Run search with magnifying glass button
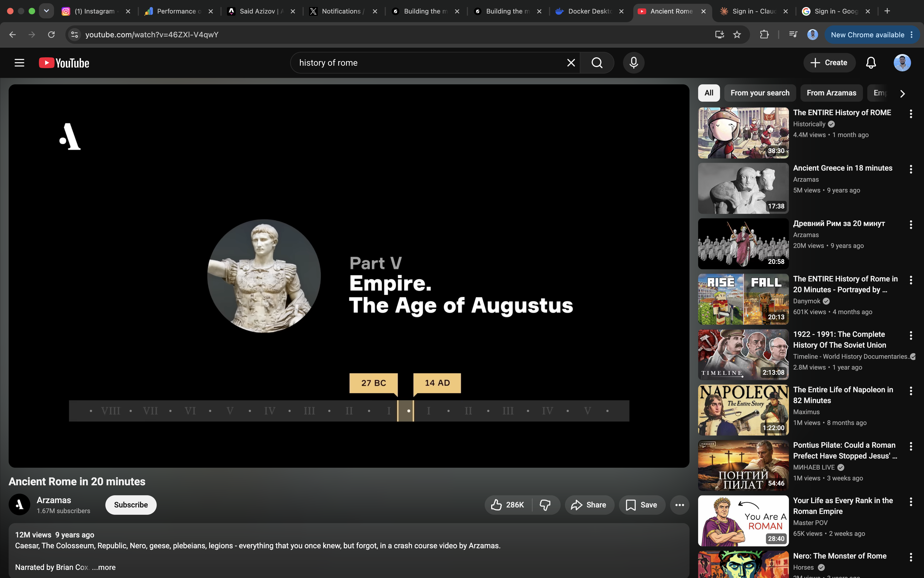This screenshot has width=924, height=578. click(x=597, y=63)
